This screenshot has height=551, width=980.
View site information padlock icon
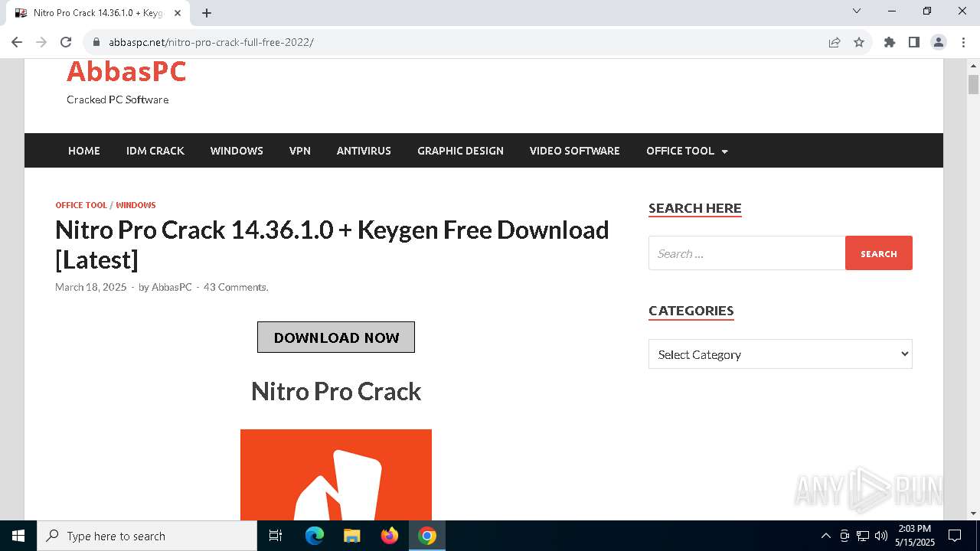(96, 42)
